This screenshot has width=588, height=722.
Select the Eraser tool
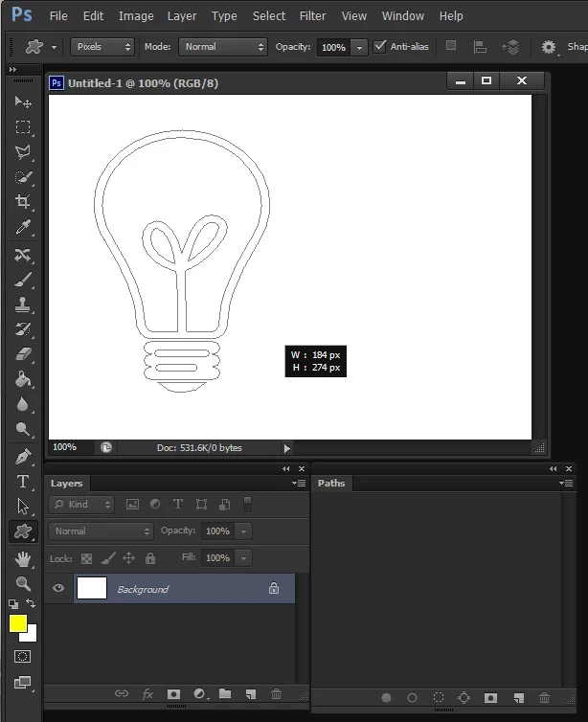[x=23, y=354]
